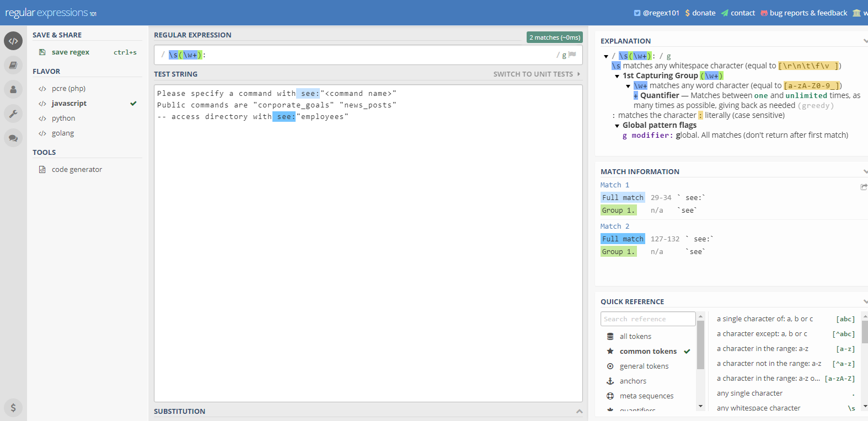Open the live chat bubbles icon
Image resolution: width=868 pixels, height=421 pixels.
click(13, 138)
